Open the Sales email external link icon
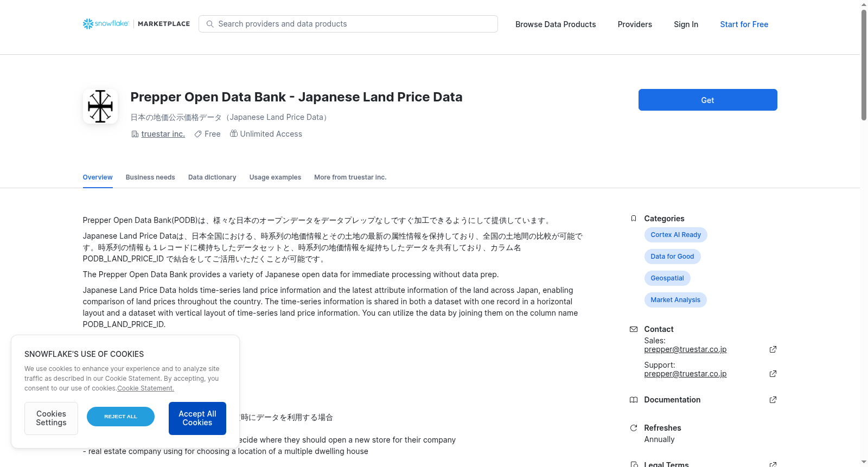This screenshot has height=467, width=868. point(773,349)
